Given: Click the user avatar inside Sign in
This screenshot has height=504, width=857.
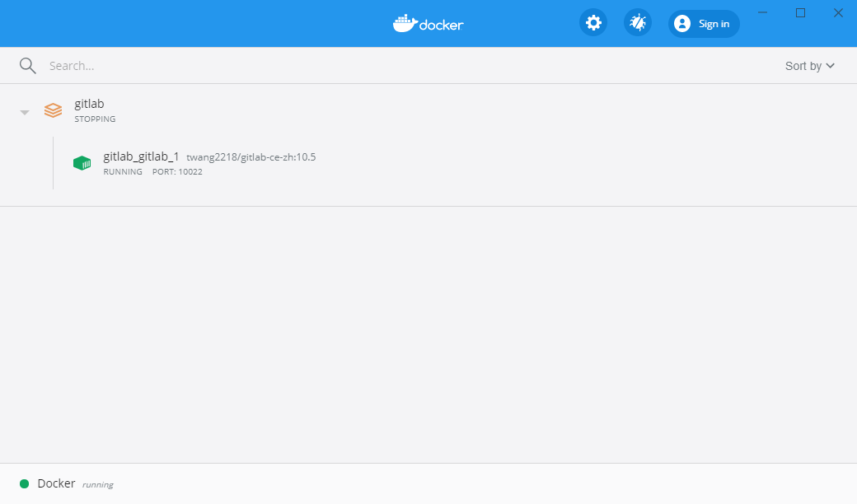Looking at the screenshot, I should click(681, 23).
